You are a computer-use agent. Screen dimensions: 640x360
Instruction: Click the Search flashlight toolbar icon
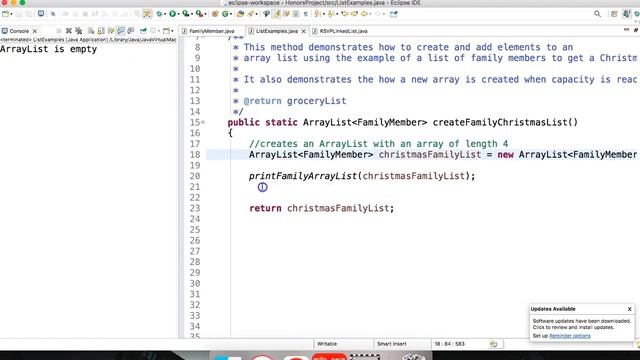pos(250,14)
